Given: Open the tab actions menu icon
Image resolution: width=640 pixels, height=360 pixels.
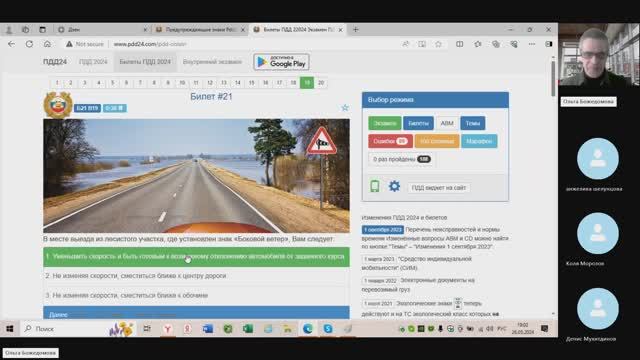Looking at the screenshot, I should (x=42, y=29).
